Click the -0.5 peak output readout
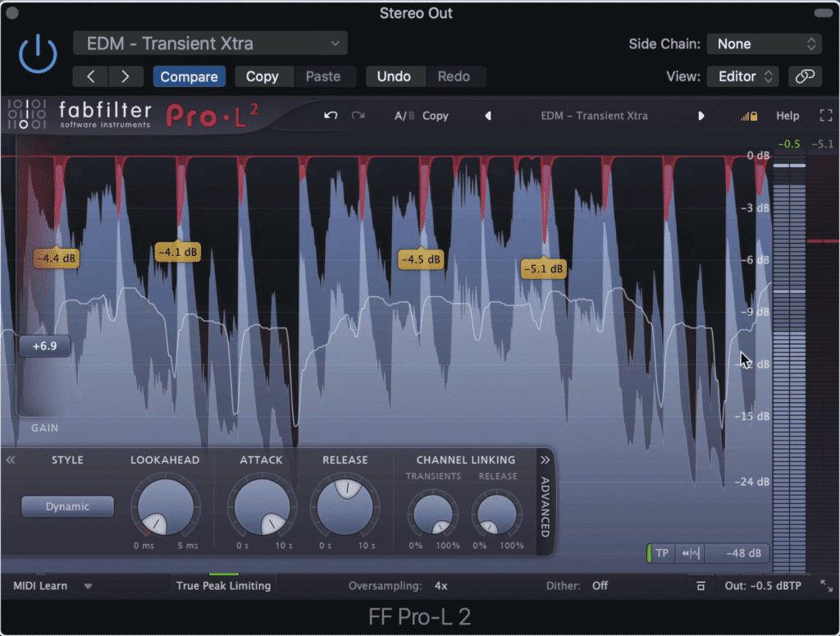The width and height of the screenshot is (840, 636). point(788,144)
